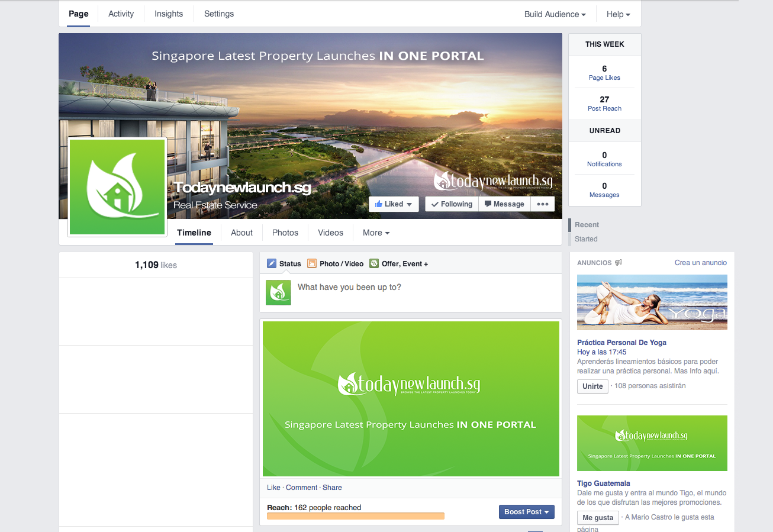The width and height of the screenshot is (773, 532).
Task: Click the '108 personas asistirán' text
Action: click(650, 386)
